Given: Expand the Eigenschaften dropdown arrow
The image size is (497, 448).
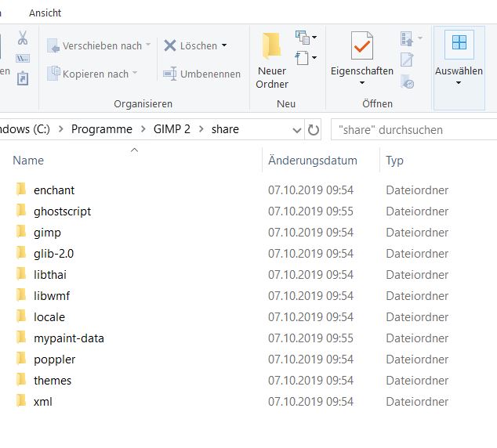Looking at the screenshot, I should 362,83.
